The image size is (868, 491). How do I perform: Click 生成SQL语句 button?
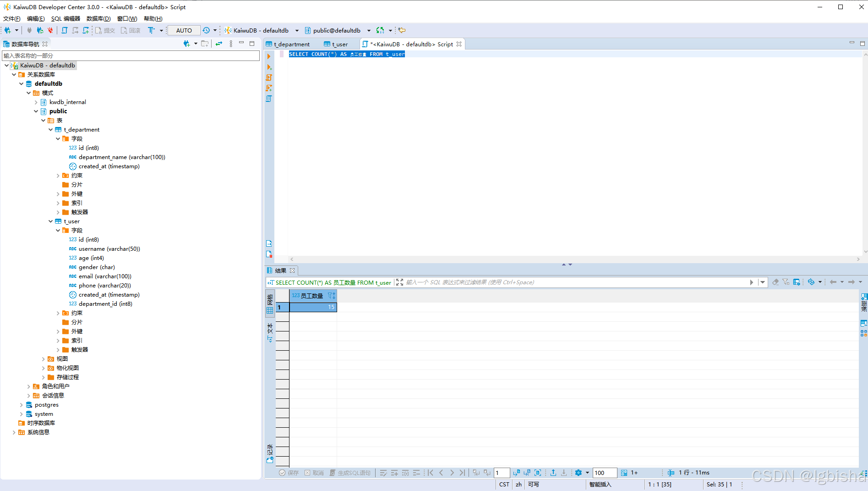click(x=350, y=473)
